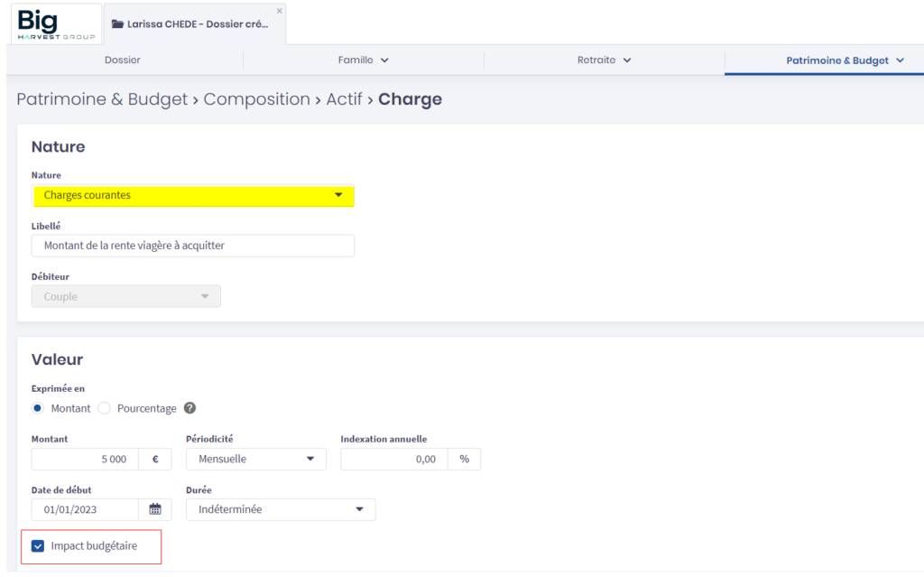Click the percent symbol beside indexation
The image size is (924, 577).
tap(465, 459)
